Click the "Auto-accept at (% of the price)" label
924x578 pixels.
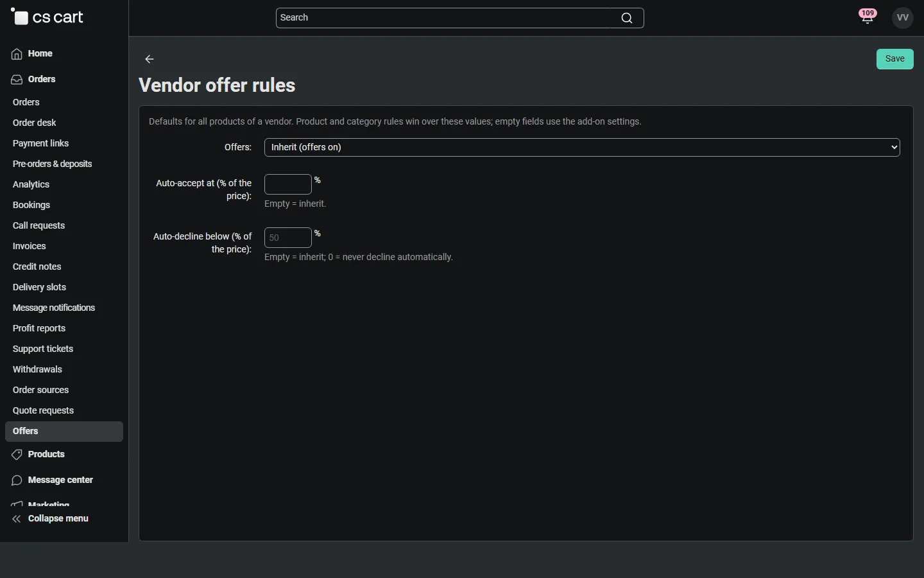[203, 189]
